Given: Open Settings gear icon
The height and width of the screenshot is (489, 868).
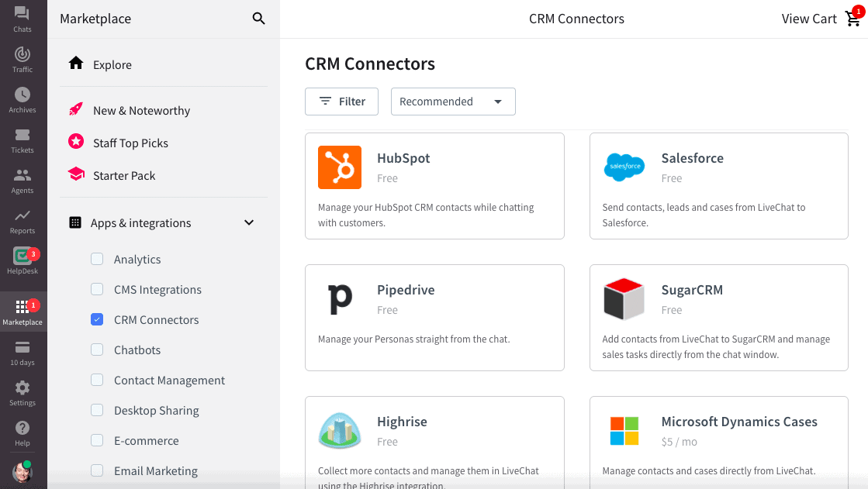Looking at the screenshot, I should tap(22, 387).
